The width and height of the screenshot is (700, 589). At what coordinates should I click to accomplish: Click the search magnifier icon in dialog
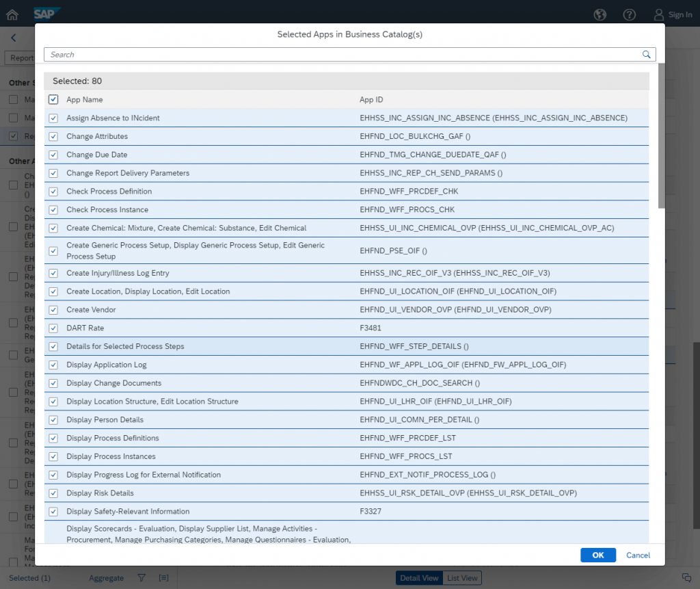(x=647, y=55)
